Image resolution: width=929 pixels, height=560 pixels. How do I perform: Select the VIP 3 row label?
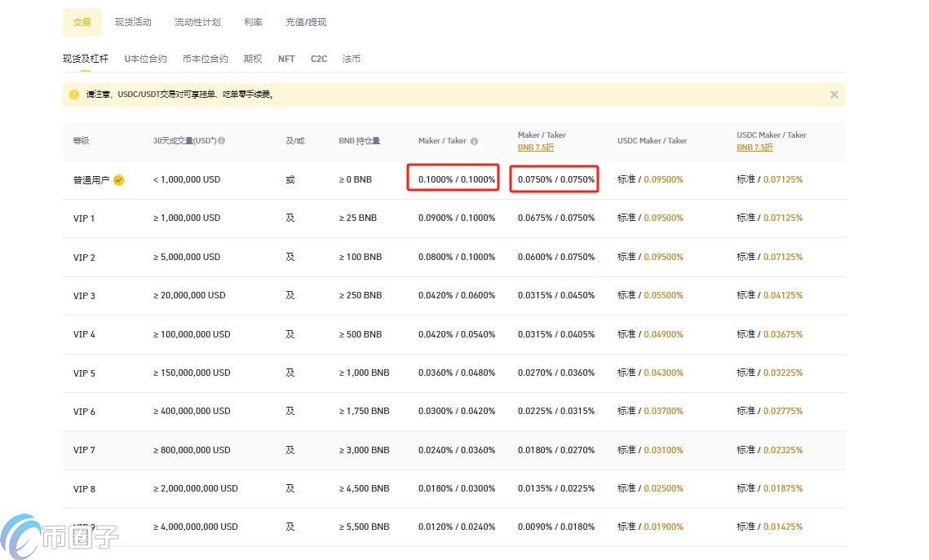click(84, 296)
